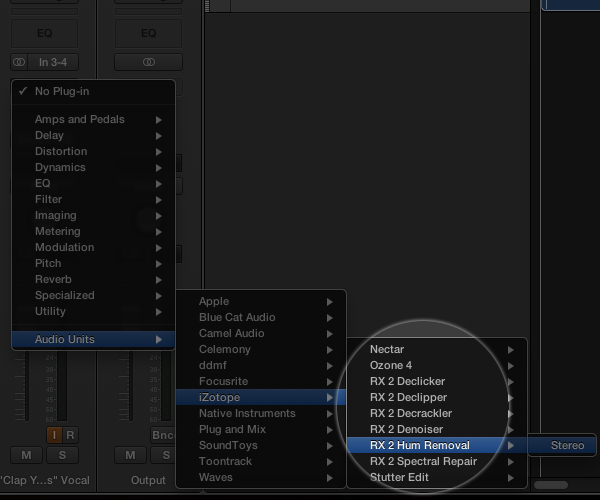600x500 pixels.
Task: Expand Native Instruments plug-ins
Action: point(261,414)
